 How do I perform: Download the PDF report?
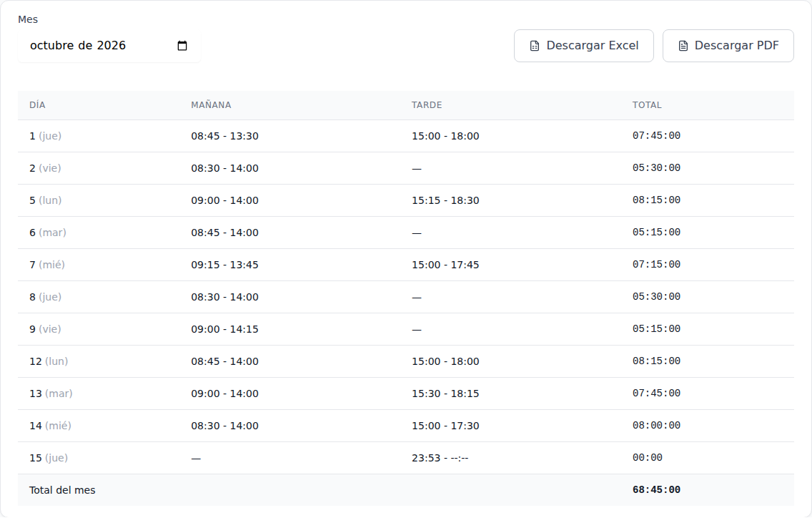click(728, 46)
